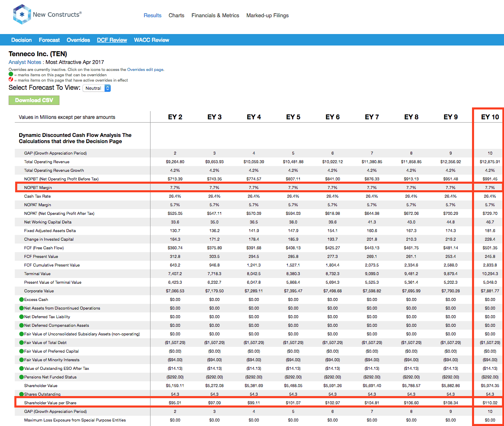Click the NOPBT Margin row label
504x426 pixels.
[38, 188]
